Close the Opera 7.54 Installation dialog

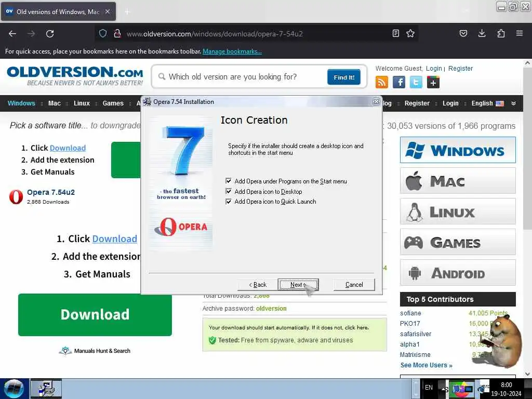(376, 101)
